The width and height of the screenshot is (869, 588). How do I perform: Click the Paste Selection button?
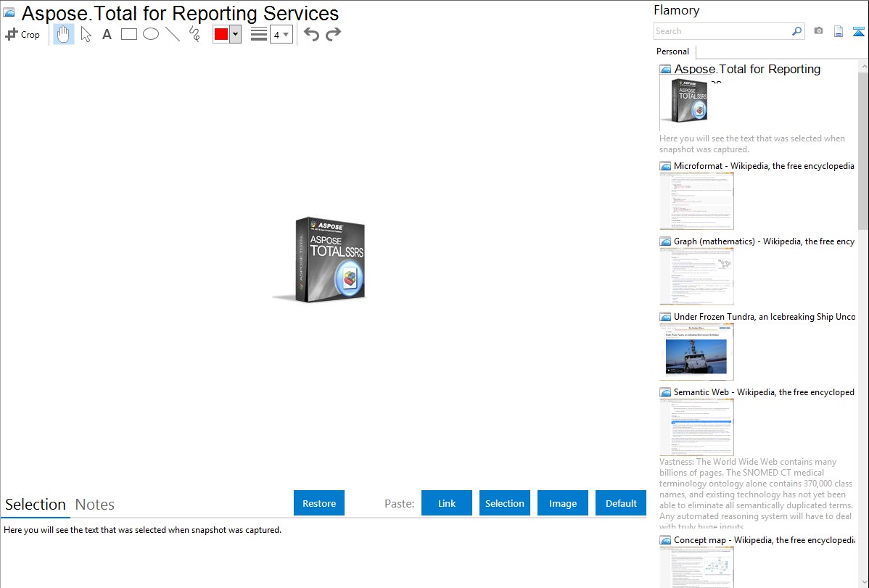point(505,502)
